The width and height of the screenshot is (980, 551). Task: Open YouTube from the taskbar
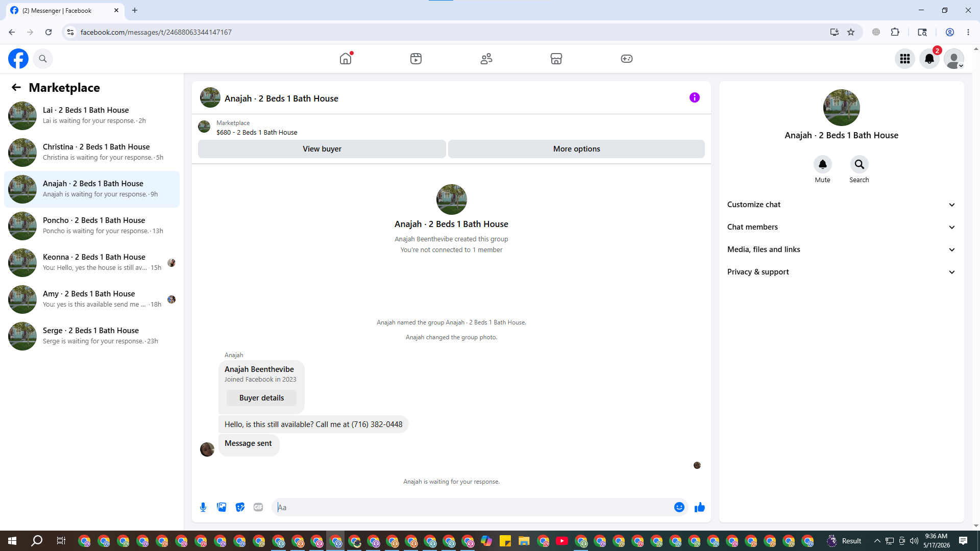pyautogui.click(x=562, y=541)
